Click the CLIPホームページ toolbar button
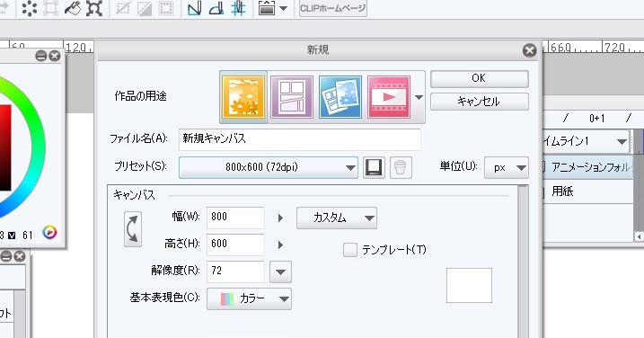644x338 pixels. [x=333, y=8]
